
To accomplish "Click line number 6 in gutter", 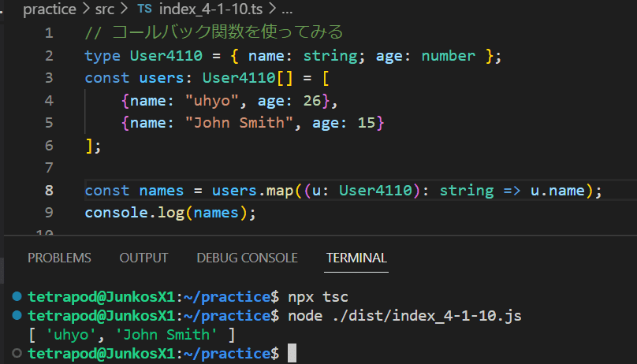I will [x=49, y=146].
